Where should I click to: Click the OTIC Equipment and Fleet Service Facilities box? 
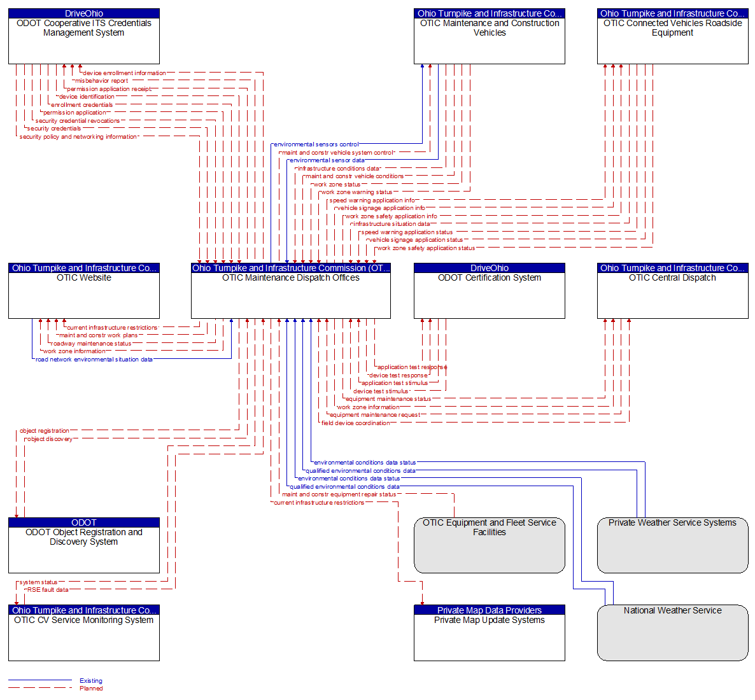coord(489,545)
